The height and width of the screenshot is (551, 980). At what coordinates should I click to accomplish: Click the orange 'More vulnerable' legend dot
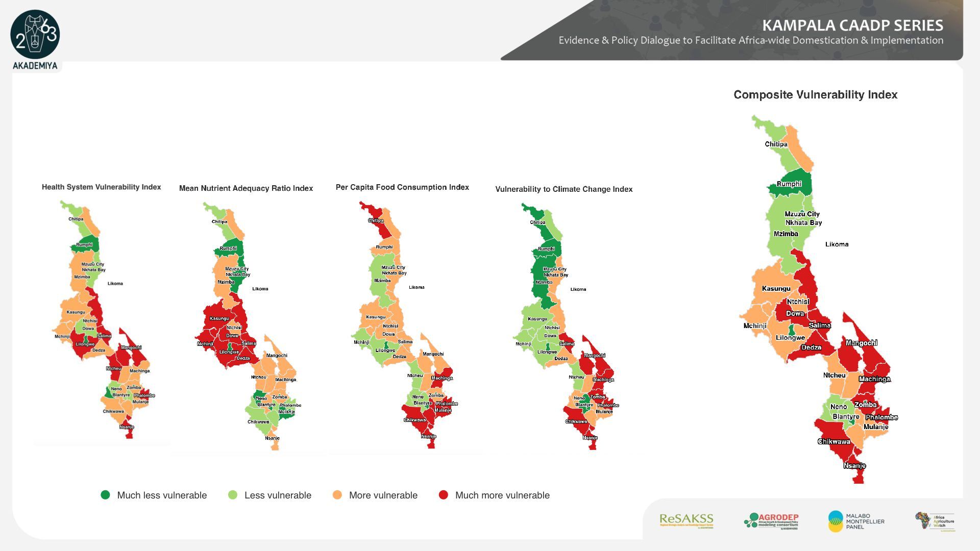(337, 495)
